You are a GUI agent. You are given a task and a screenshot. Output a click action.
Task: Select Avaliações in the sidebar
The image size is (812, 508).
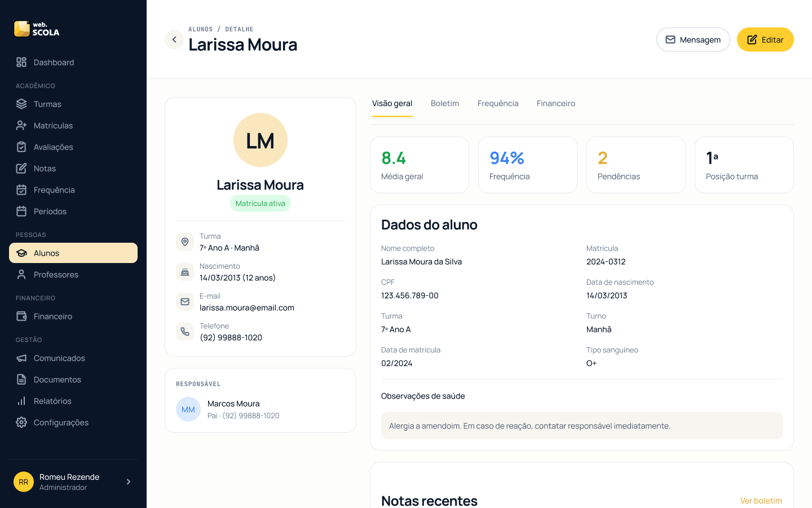(73, 147)
